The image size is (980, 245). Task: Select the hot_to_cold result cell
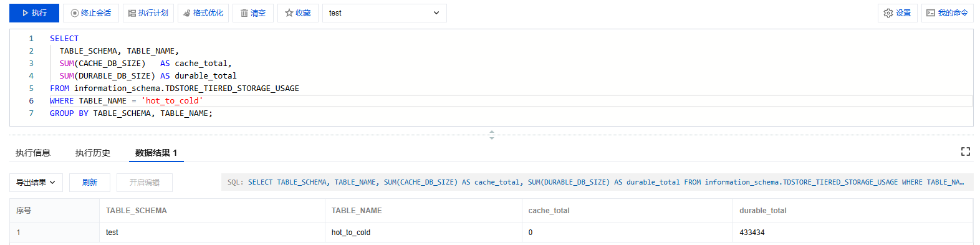(x=423, y=233)
